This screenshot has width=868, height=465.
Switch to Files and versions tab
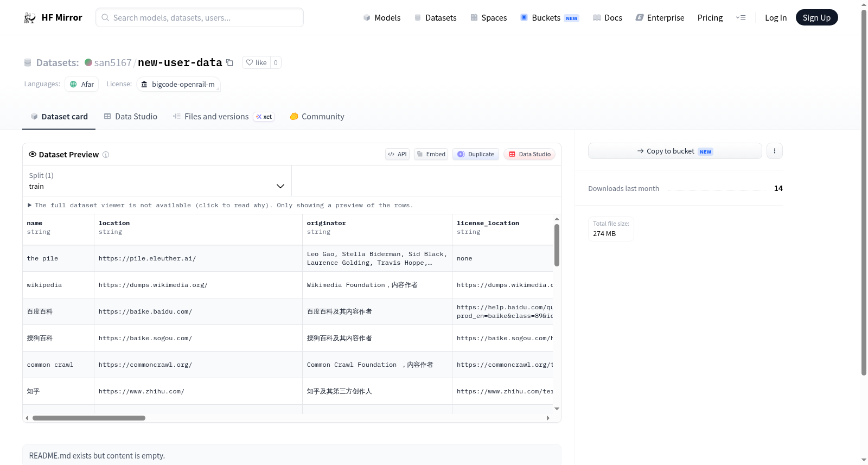(x=224, y=117)
